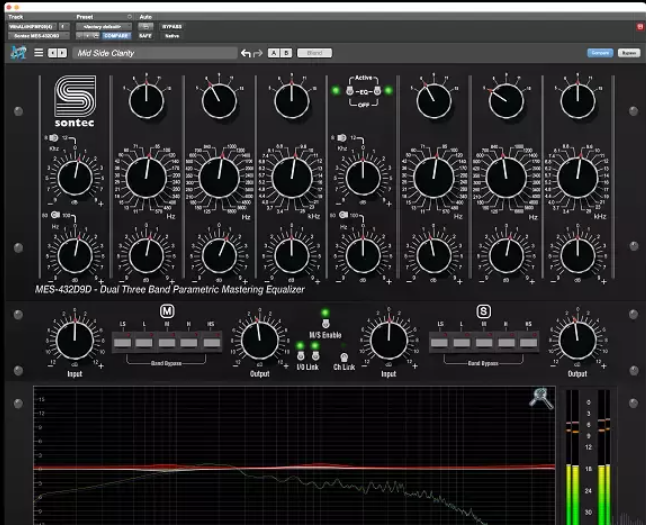Toggle the left I/O Link switch

301,355
